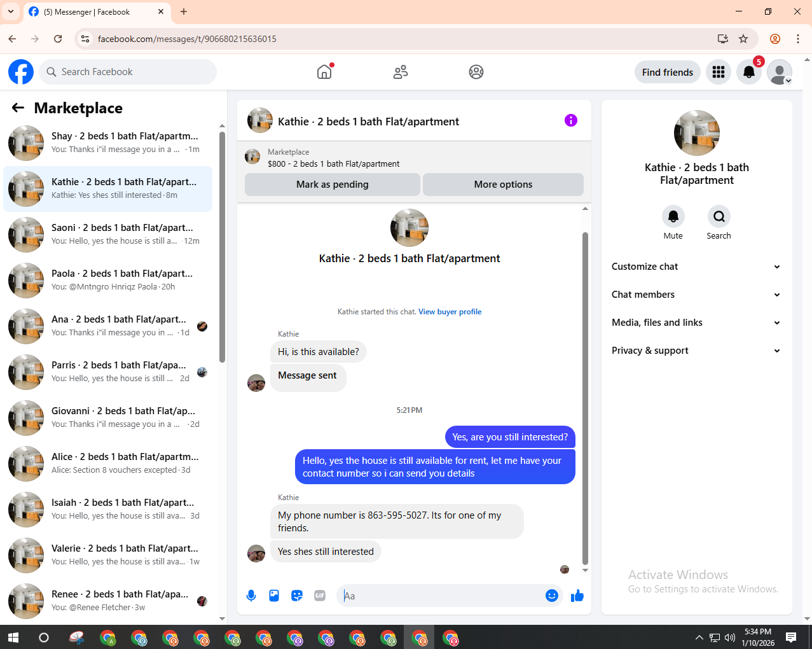Choose a sticker
Viewport: 812px width, 649px height.
(x=297, y=596)
